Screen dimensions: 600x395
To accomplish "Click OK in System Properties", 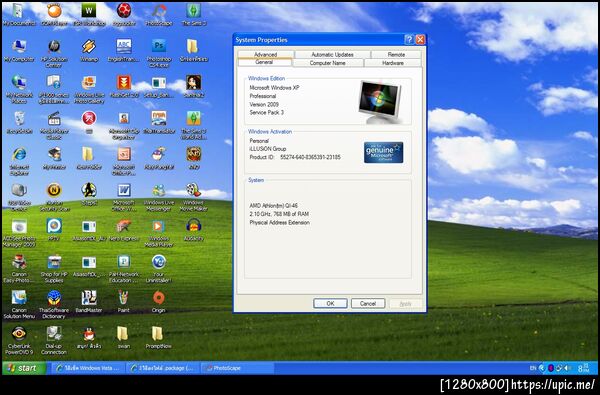I will pyautogui.click(x=330, y=304).
